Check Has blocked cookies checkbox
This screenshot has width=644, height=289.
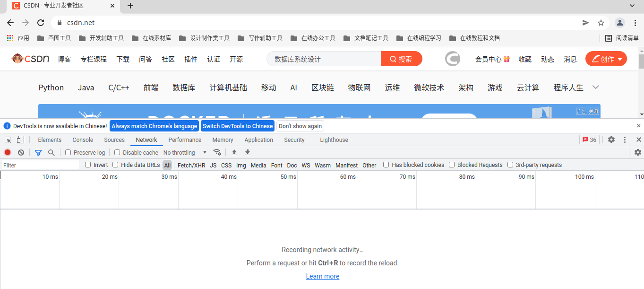[386, 165]
